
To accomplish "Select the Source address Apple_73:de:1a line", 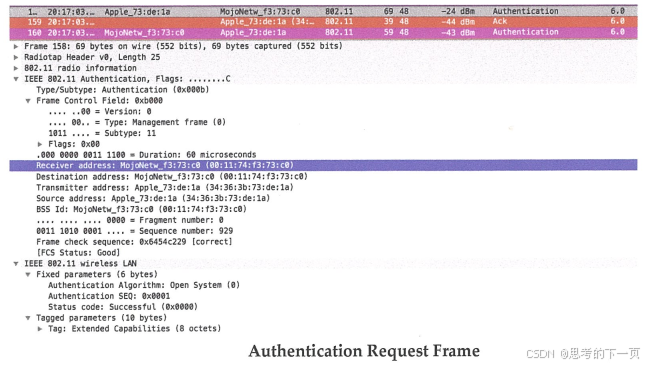I will 153,199.
